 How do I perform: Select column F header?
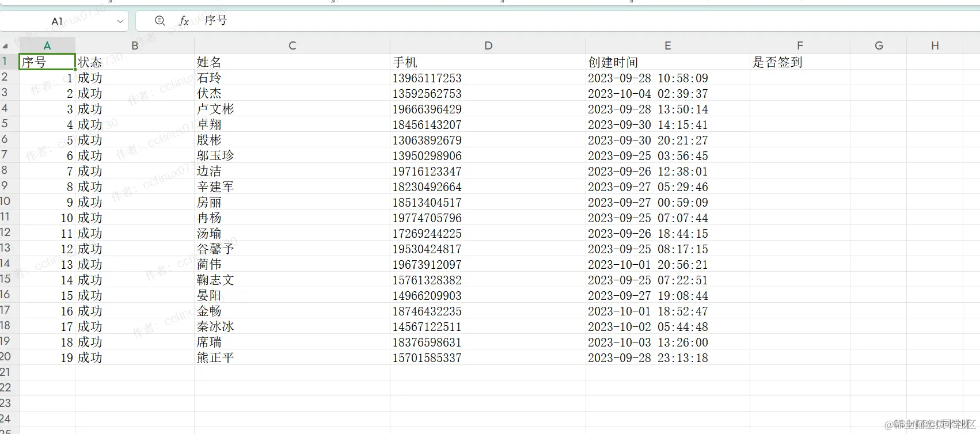[x=800, y=45]
